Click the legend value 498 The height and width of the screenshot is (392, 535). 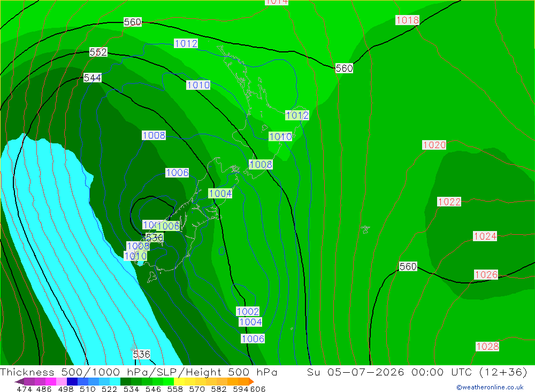click(x=65, y=389)
